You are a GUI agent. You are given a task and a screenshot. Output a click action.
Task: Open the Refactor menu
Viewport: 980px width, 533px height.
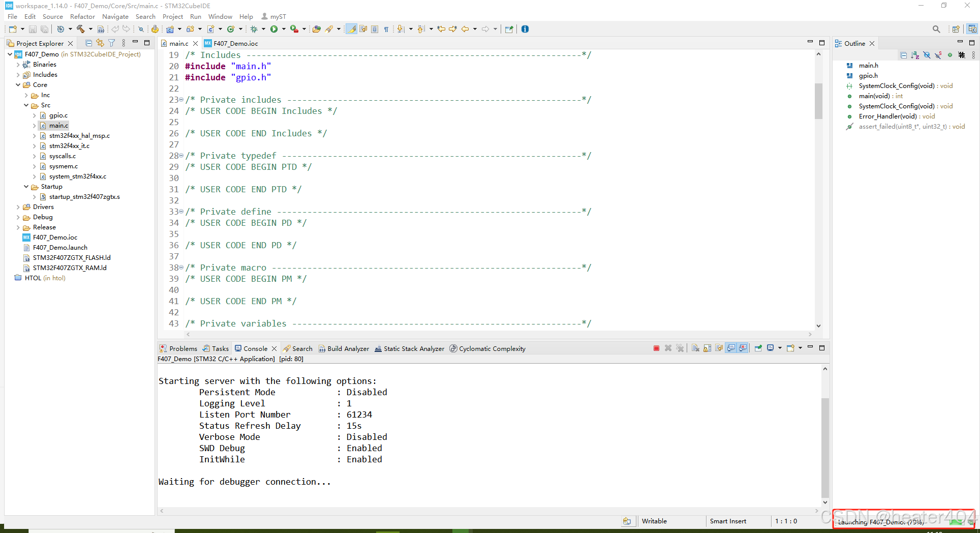82,16
